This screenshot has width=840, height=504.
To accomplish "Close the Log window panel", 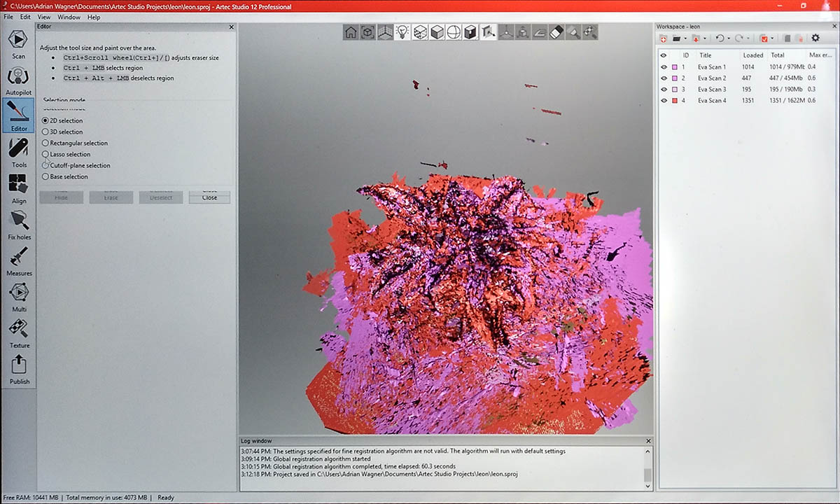I will (x=648, y=441).
